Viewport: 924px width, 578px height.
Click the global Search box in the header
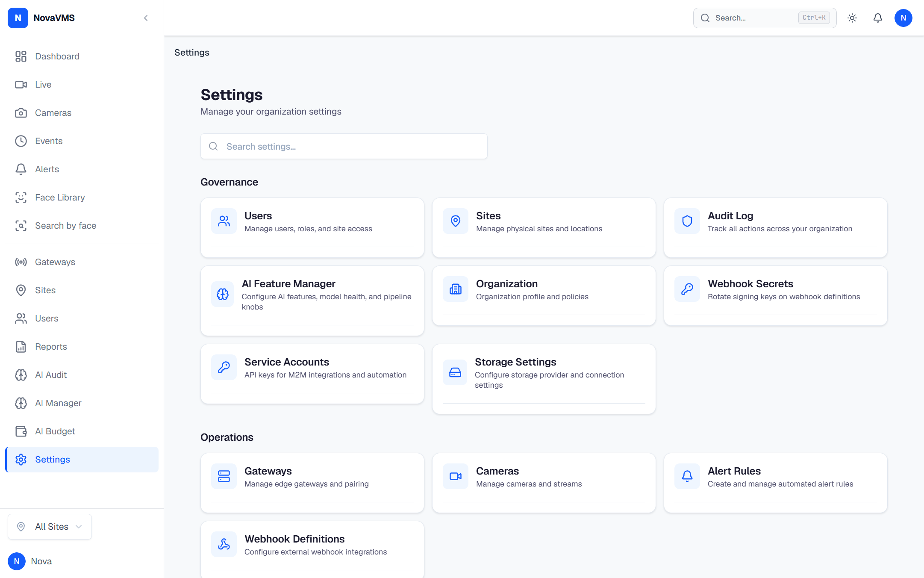click(x=765, y=18)
